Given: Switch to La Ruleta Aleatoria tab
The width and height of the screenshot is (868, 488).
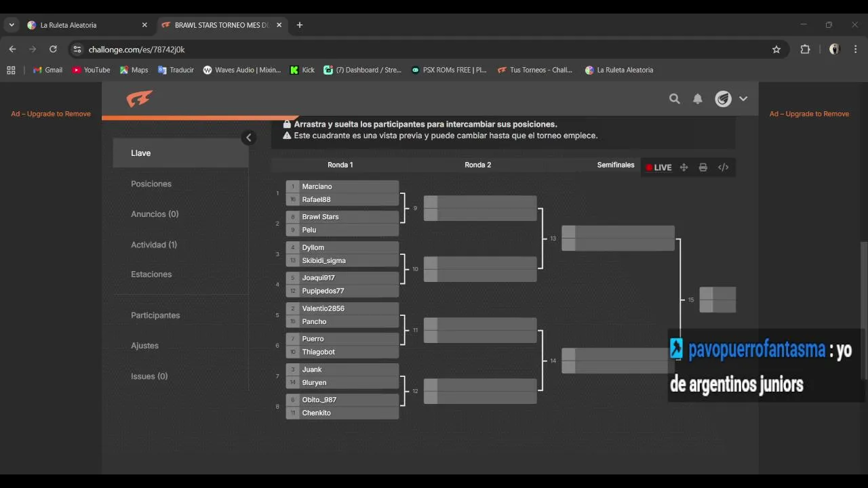Looking at the screenshot, I should coord(88,25).
